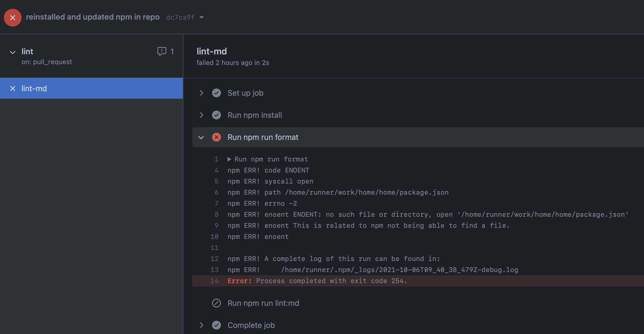
Task: Collapse the lint workflow chevron
Action: pyautogui.click(x=12, y=52)
